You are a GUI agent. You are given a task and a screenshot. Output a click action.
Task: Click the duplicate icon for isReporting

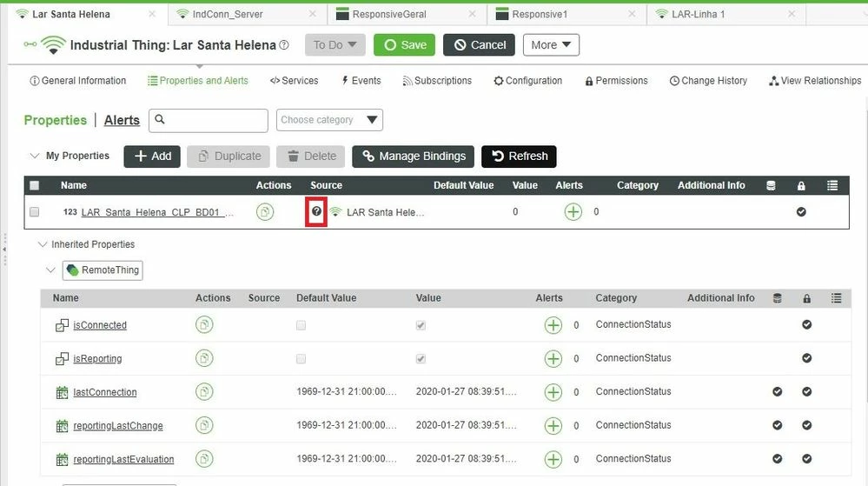[x=204, y=358]
